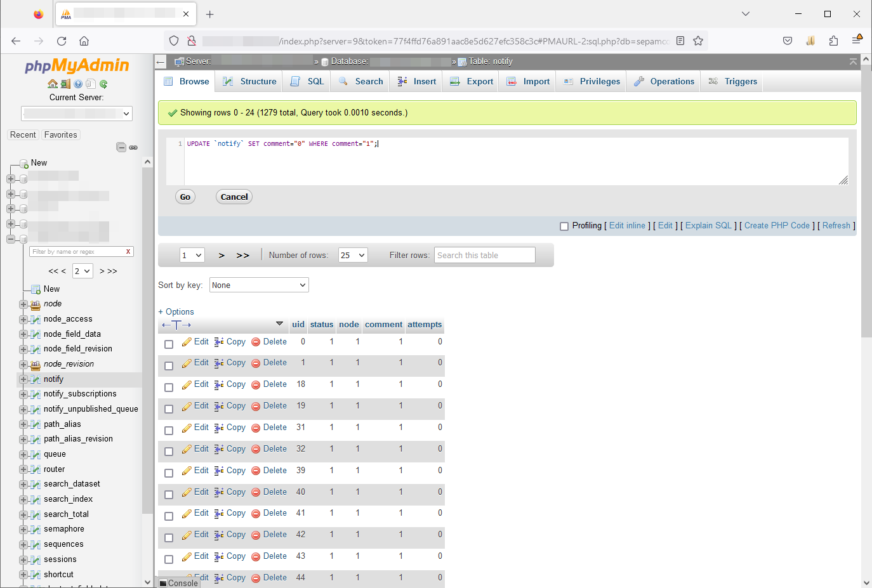Image resolution: width=872 pixels, height=588 pixels.
Task: Click the Create PHP Code link
Action: [x=777, y=226]
